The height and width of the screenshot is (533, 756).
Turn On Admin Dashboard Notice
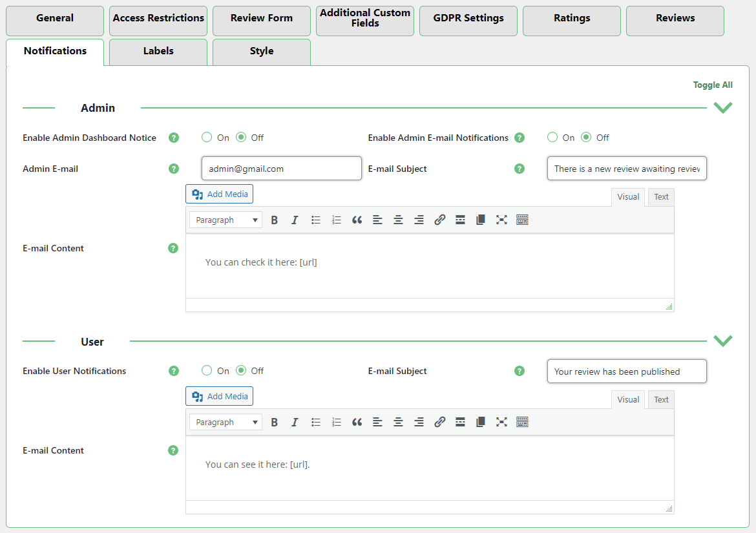click(207, 138)
